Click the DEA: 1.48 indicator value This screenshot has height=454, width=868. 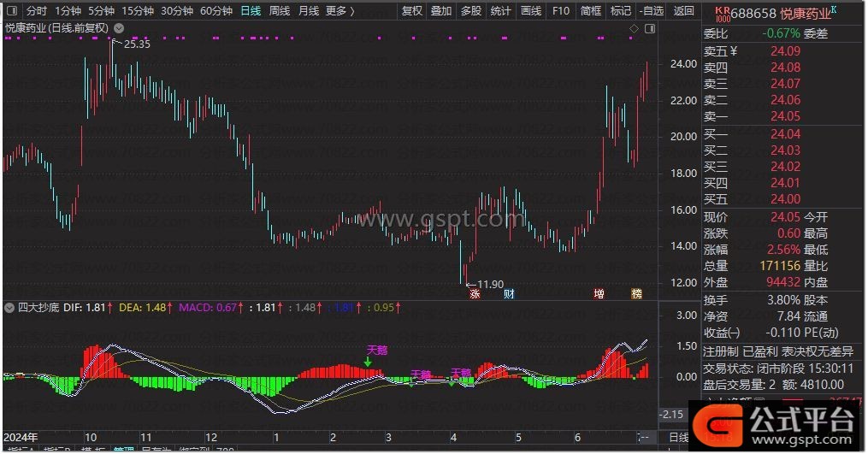point(146,307)
